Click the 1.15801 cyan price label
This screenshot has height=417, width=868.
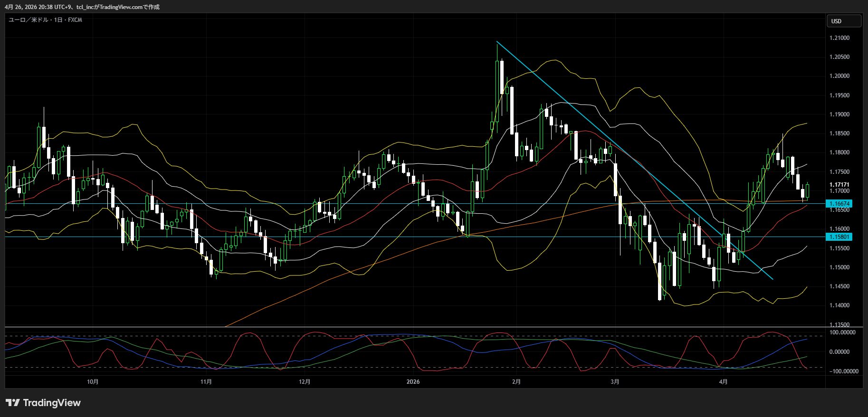839,237
